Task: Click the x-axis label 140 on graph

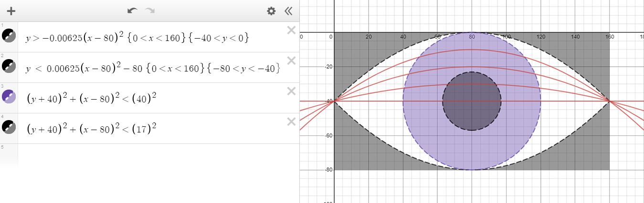Action: tap(574, 37)
